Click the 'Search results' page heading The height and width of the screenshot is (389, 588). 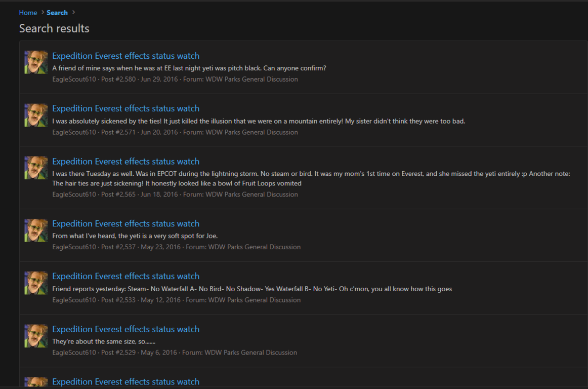click(54, 28)
